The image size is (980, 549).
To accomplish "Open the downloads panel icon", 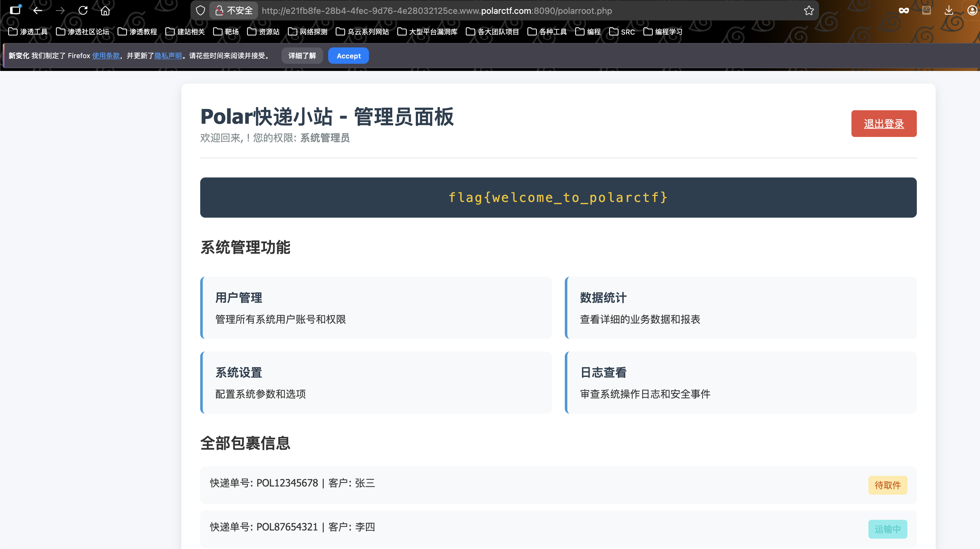I will click(x=949, y=11).
